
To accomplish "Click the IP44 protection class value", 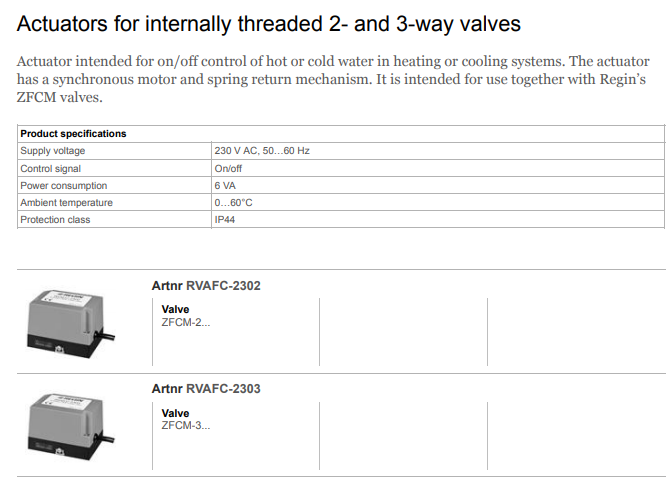I will pyautogui.click(x=225, y=219).
